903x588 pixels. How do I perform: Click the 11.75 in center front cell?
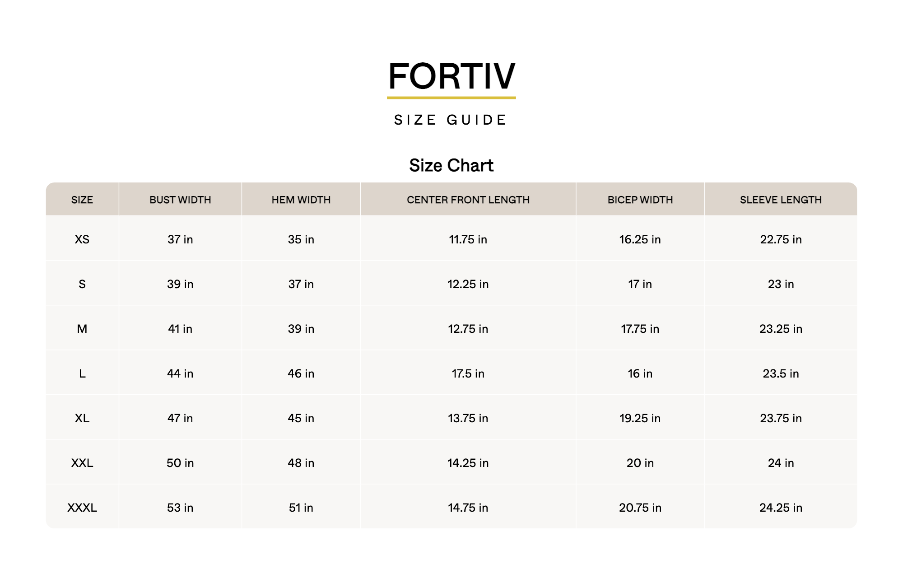tap(468, 239)
